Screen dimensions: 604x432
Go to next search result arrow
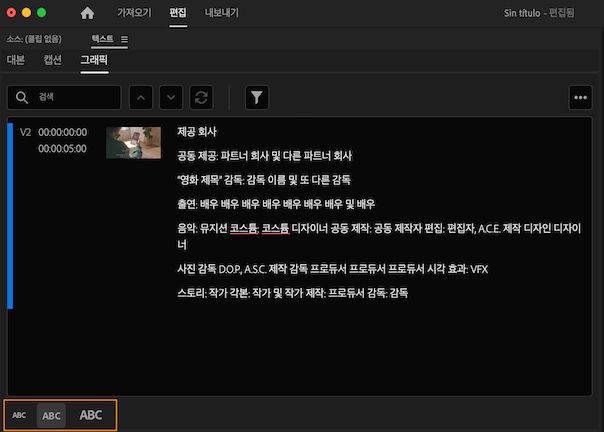pos(171,97)
